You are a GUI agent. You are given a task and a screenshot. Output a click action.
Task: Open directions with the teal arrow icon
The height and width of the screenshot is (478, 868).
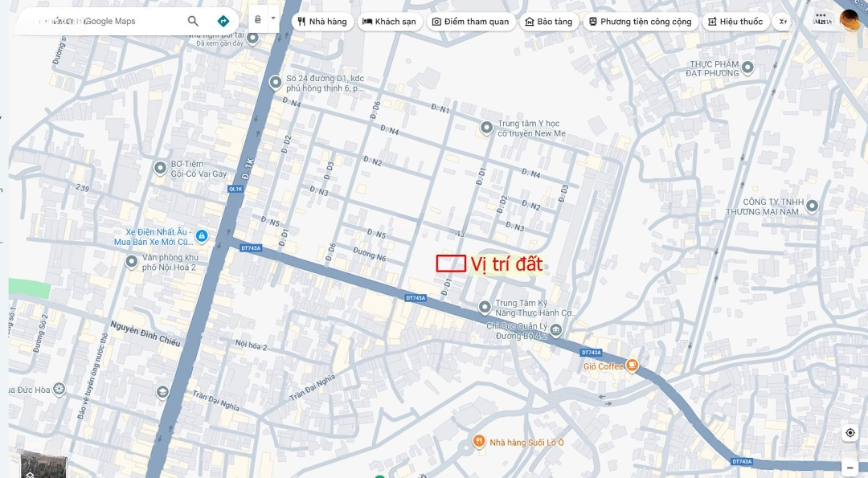[x=223, y=21]
